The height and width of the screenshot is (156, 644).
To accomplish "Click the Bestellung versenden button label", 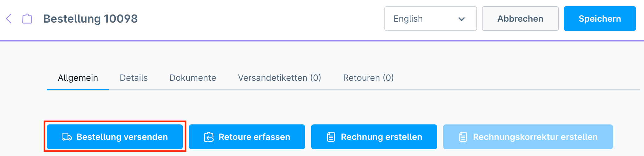I will tap(122, 137).
